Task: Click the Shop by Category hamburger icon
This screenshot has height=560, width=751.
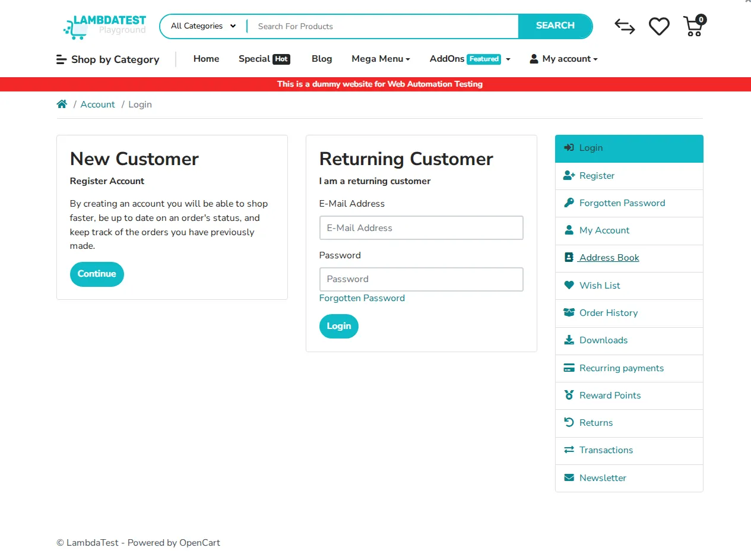Action: pos(61,59)
